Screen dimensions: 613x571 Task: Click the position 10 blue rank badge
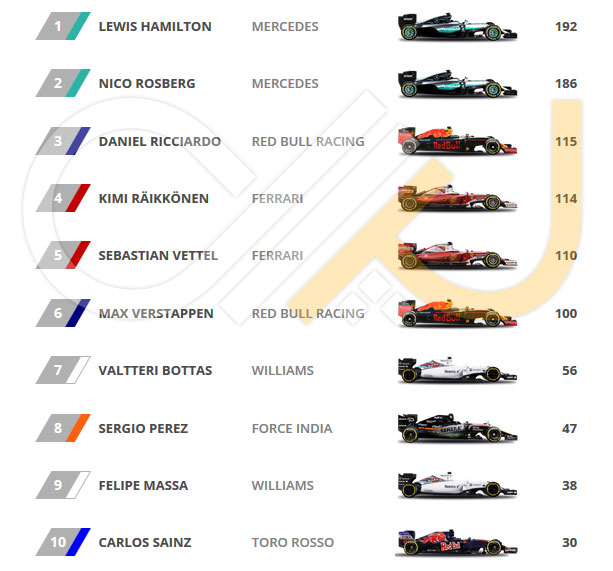pyautogui.click(x=63, y=542)
